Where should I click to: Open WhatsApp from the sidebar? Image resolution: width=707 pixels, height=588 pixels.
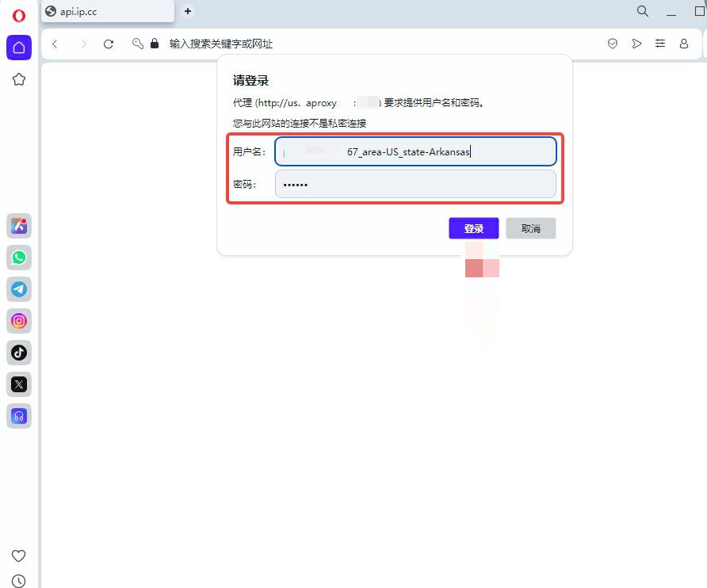coord(19,258)
